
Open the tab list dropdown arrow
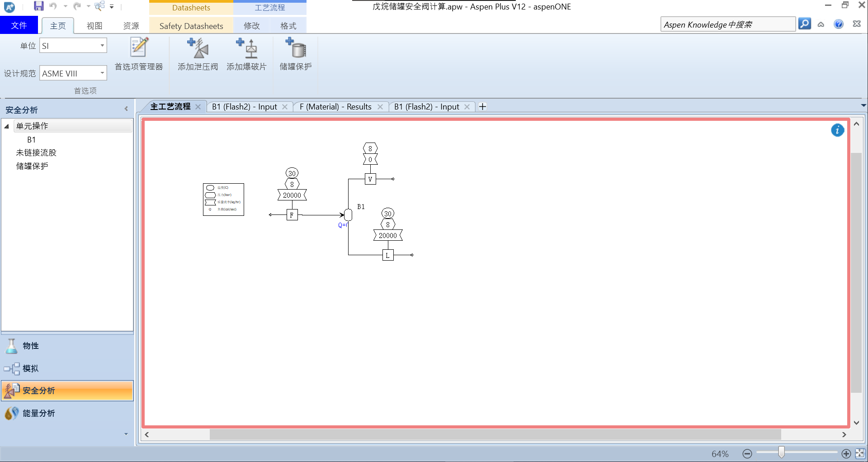(x=863, y=105)
